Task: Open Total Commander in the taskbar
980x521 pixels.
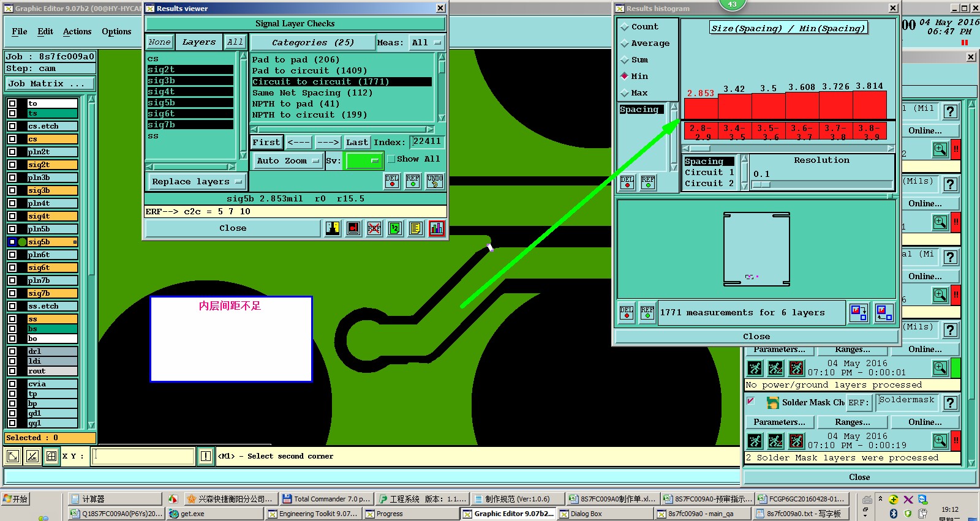Action: tap(326, 499)
